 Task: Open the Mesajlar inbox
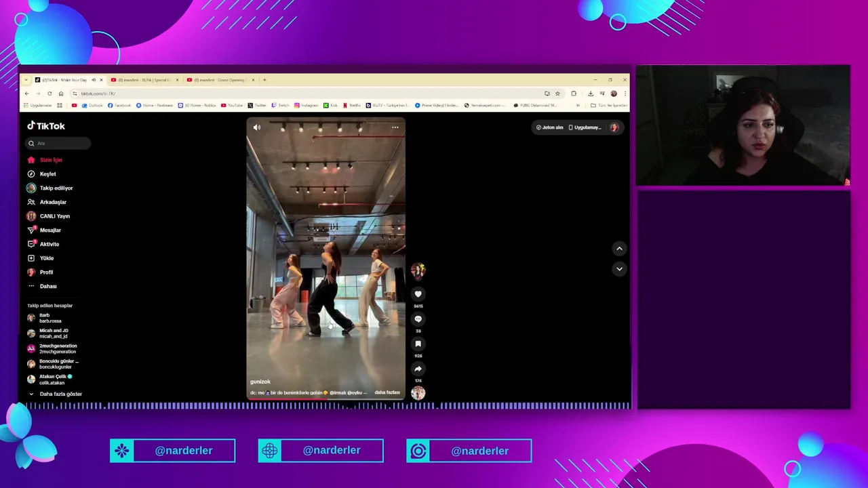44,230
